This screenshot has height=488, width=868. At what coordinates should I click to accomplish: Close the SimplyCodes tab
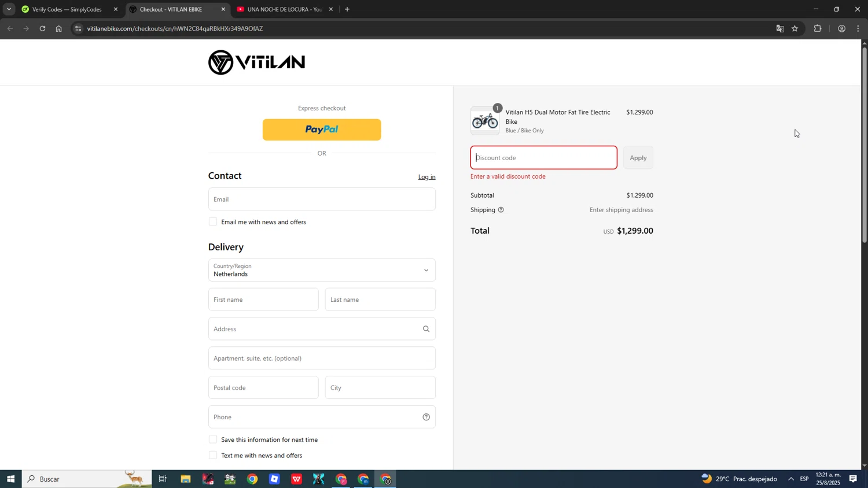pyautogui.click(x=116, y=9)
